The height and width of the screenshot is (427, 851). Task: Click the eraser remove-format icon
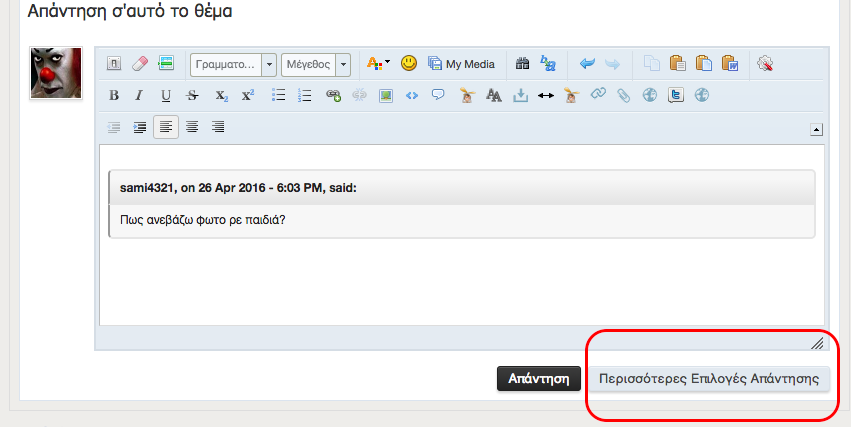139,64
